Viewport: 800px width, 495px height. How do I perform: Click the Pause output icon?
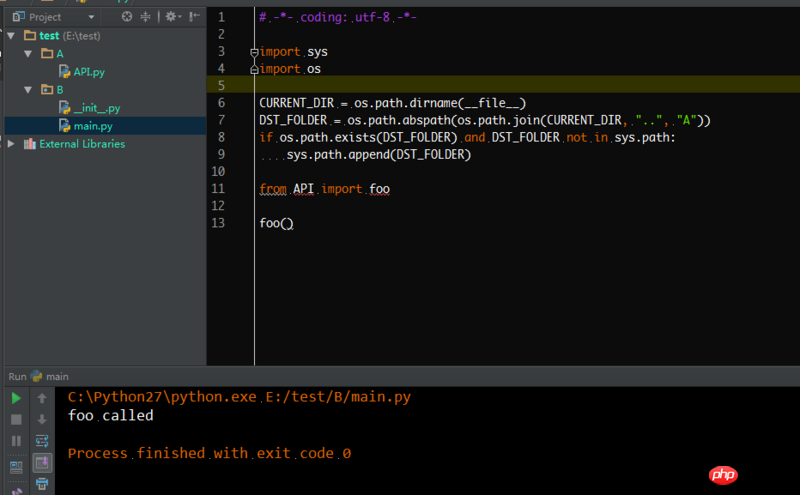pyautogui.click(x=16, y=441)
